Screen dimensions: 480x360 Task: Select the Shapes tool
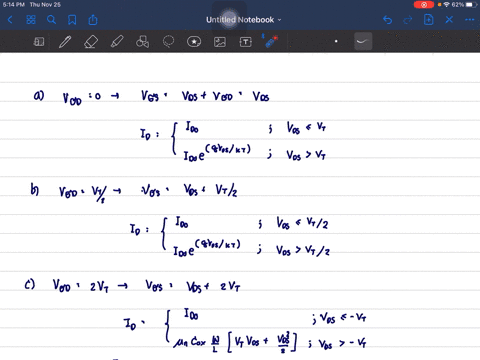[142, 42]
